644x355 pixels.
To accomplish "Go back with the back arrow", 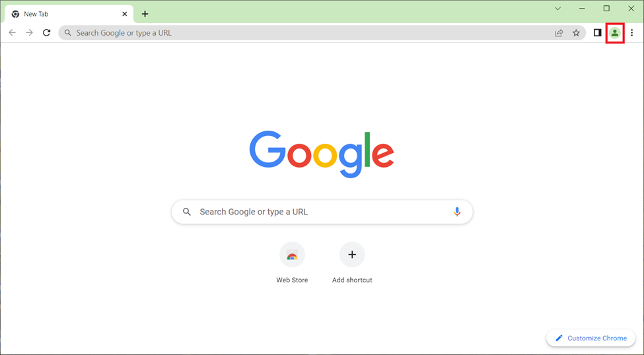I will coord(13,33).
